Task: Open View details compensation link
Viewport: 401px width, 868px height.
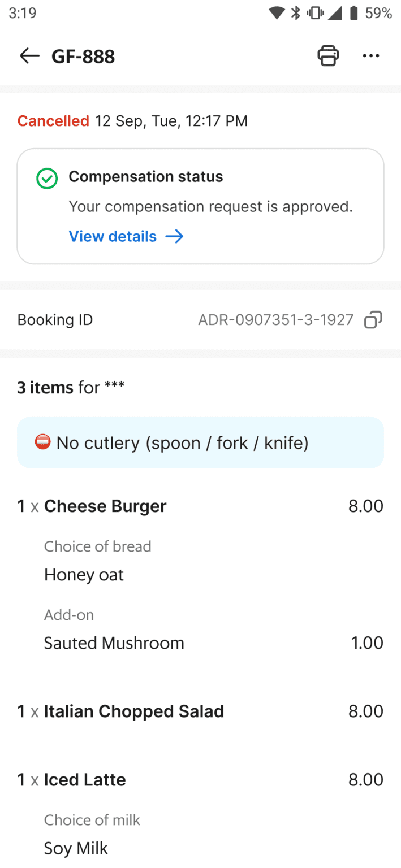Action: [x=113, y=236]
